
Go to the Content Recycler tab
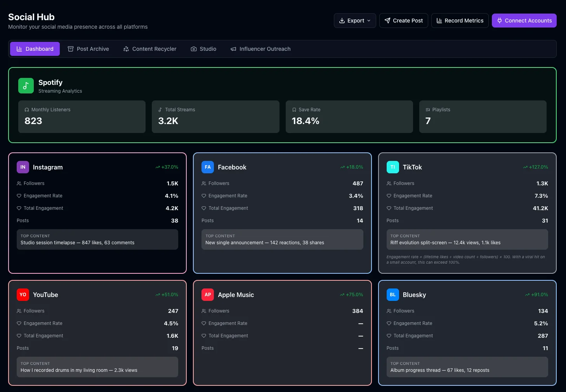[x=150, y=49]
